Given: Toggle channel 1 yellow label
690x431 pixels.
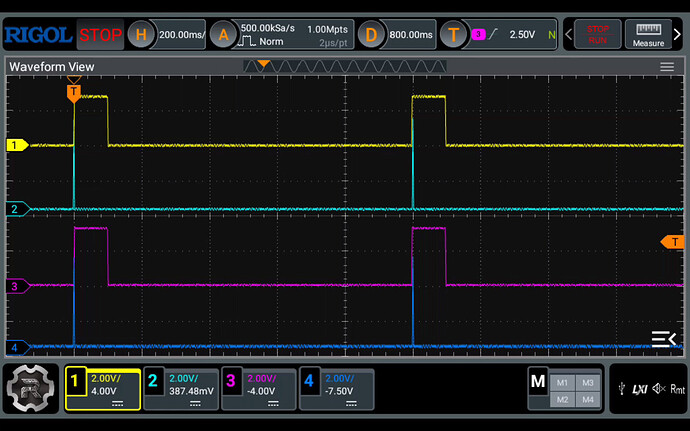Looking at the screenshot, I should [14, 146].
